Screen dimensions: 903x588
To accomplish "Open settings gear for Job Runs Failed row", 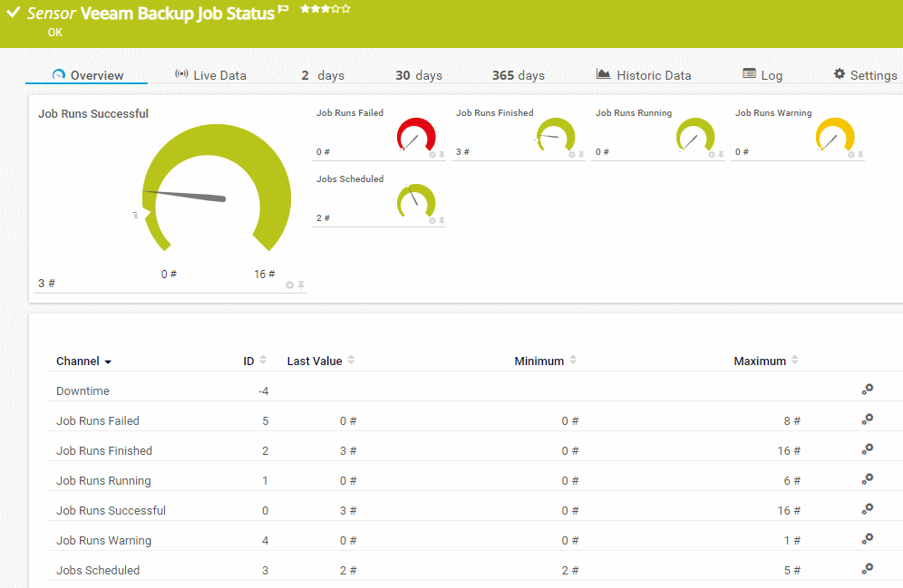I will (867, 419).
